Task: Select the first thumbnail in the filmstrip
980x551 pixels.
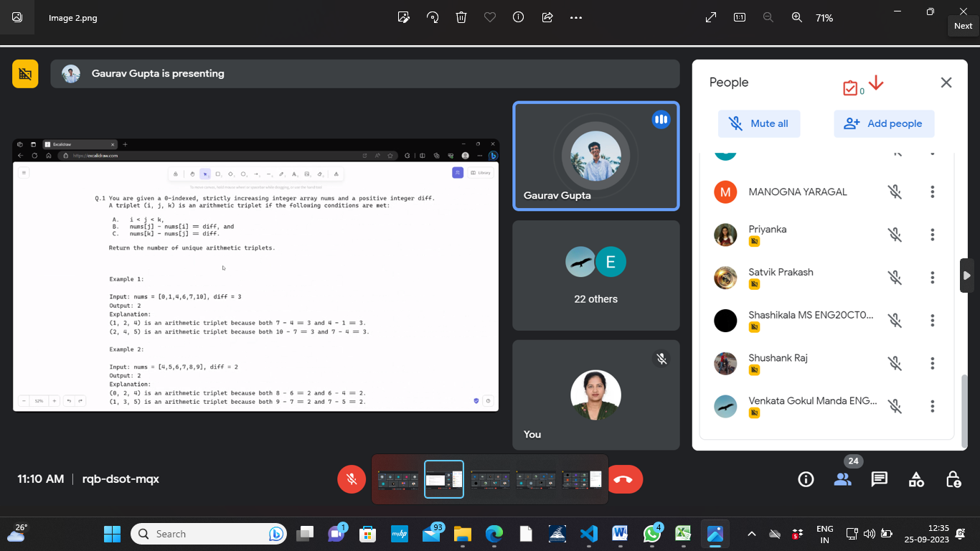Action: 398,479
